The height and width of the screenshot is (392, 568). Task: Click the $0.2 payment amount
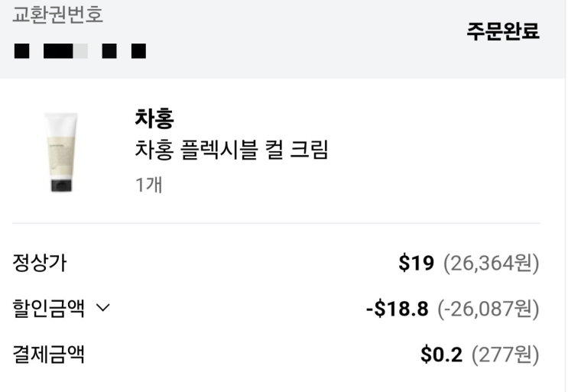(x=442, y=355)
